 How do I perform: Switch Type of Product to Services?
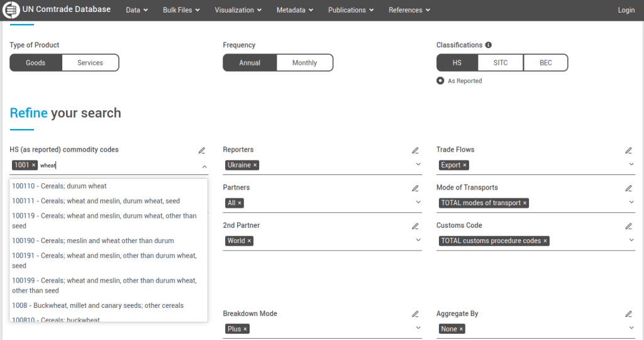[x=90, y=63]
